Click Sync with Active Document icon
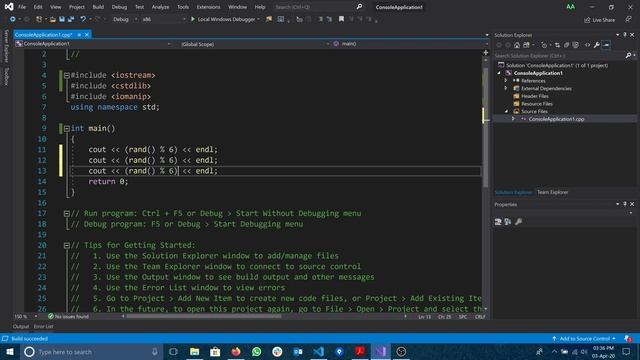The height and width of the screenshot is (360, 640). 557,45
